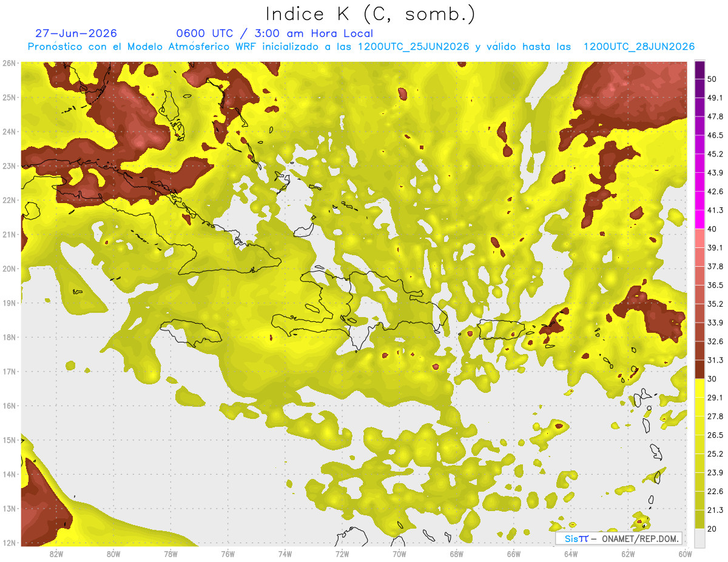The width and height of the screenshot is (728, 562).
Task: Pick the dark purple swatch above 50
Action: [699, 70]
